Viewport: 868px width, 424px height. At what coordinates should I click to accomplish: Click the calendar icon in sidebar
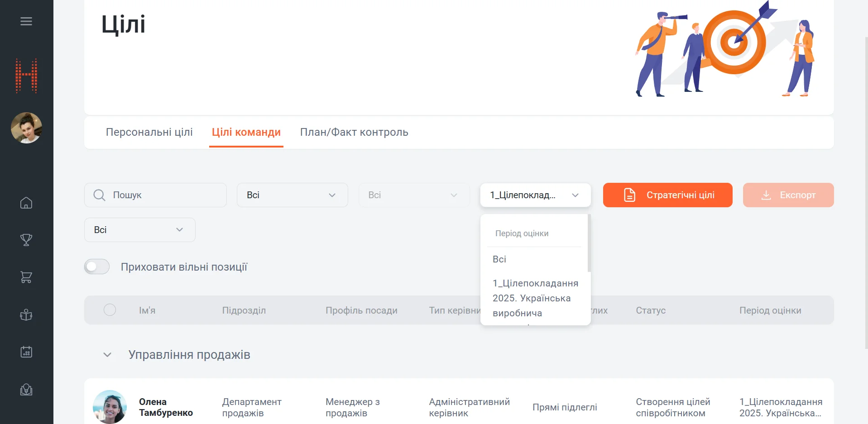(x=26, y=352)
